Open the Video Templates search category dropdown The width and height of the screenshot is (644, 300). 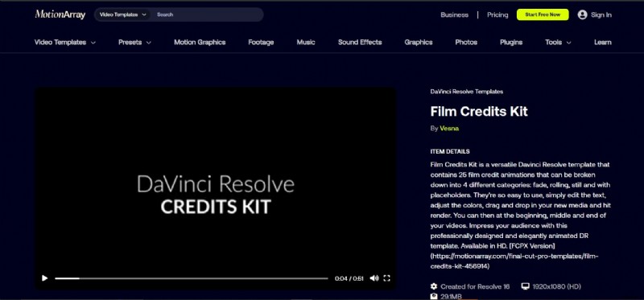click(x=123, y=14)
